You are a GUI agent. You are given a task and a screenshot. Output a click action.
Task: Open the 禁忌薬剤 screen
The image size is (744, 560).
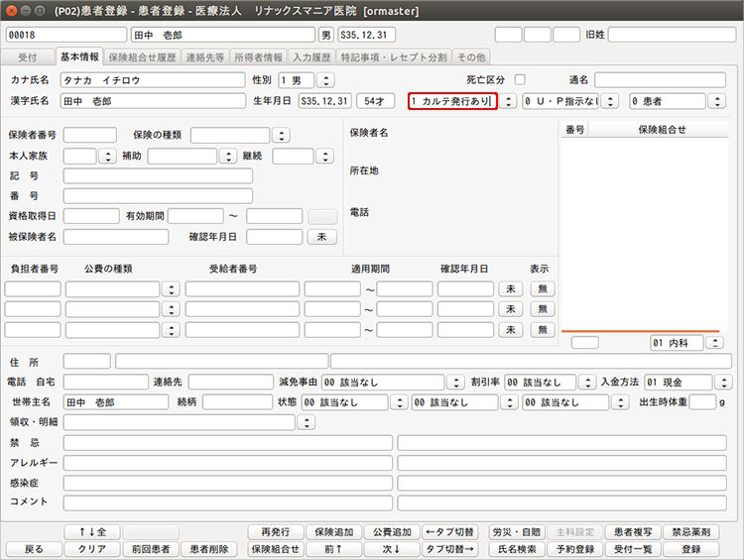click(691, 532)
